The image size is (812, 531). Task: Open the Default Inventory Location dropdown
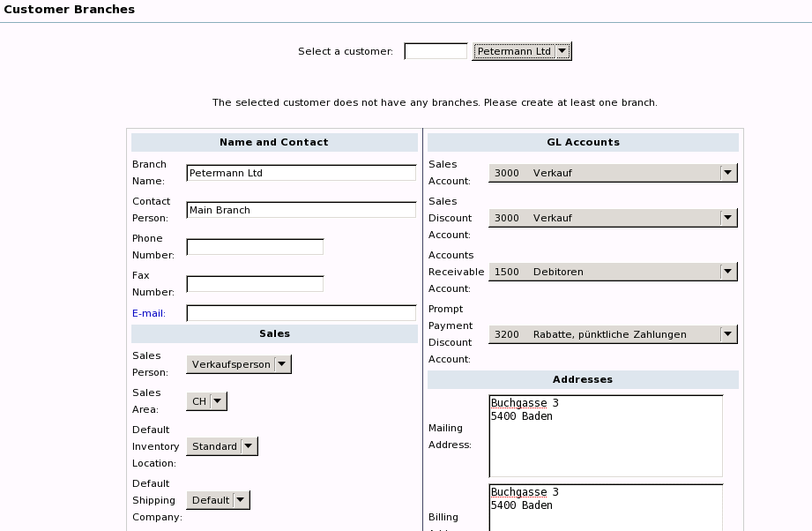221,446
